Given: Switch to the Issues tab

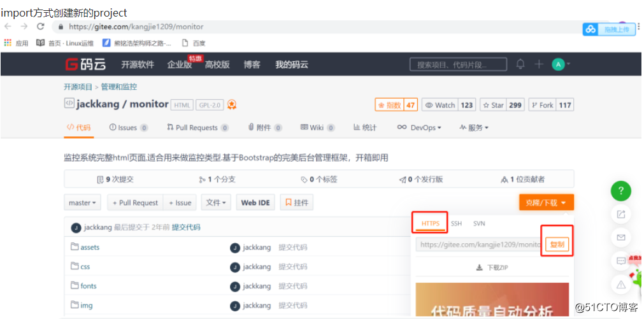Looking at the screenshot, I should 128,128.
